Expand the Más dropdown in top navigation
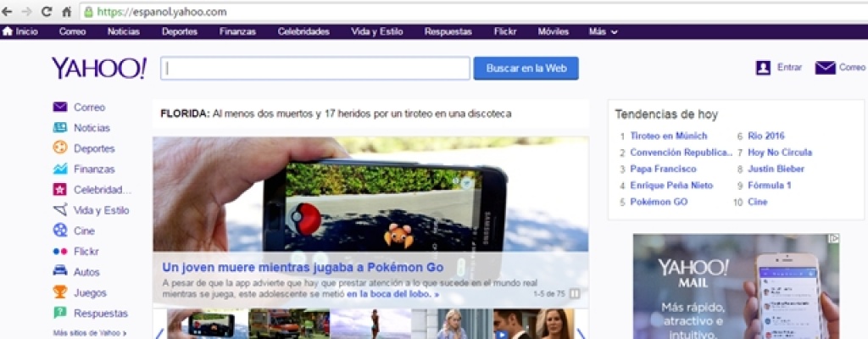 [x=603, y=31]
